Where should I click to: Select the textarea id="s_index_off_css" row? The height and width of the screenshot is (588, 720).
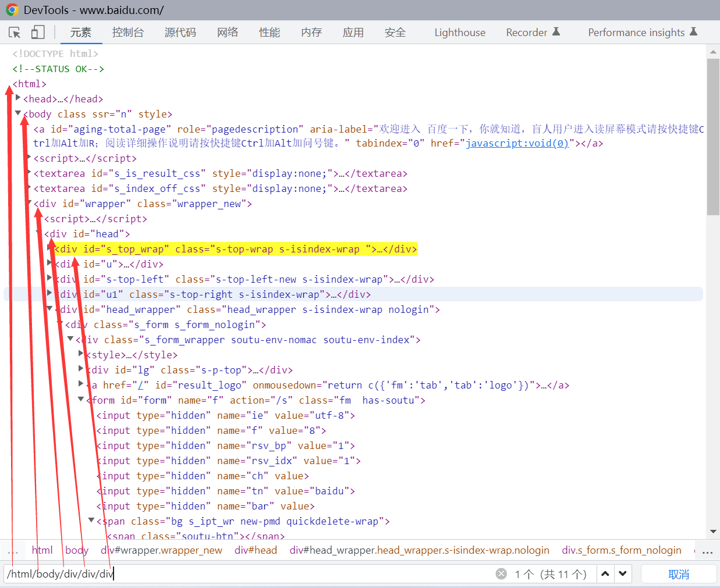click(221, 188)
